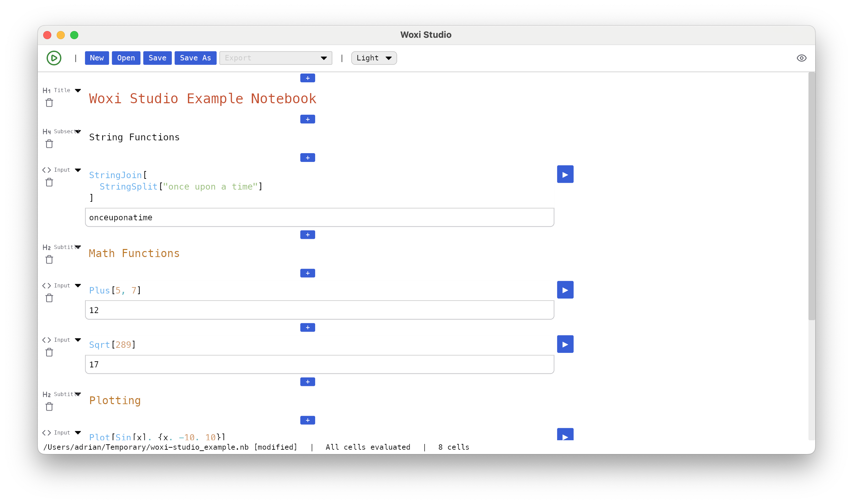This screenshot has width=853, height=504.
Task: Click the New button
Action: coord(97,58)
